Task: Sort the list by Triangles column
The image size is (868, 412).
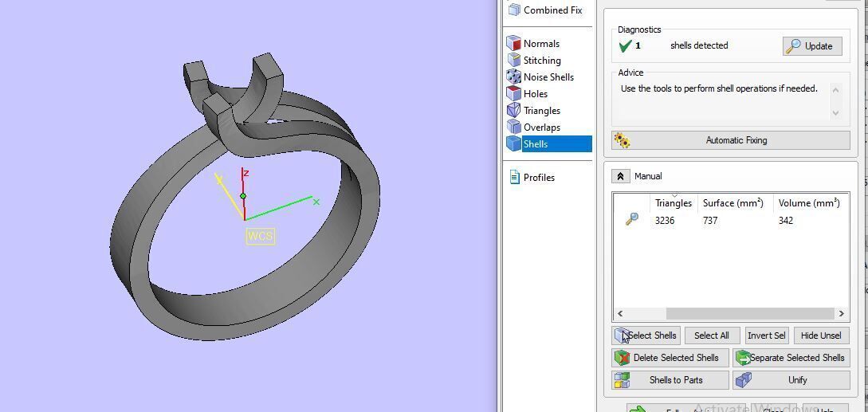Action: point(674,203)
